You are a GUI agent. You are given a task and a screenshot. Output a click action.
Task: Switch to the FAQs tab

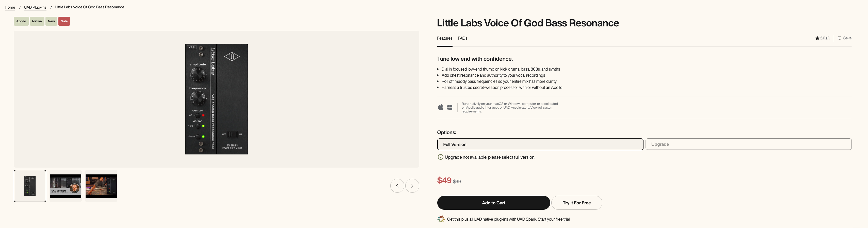coord(462,38)
